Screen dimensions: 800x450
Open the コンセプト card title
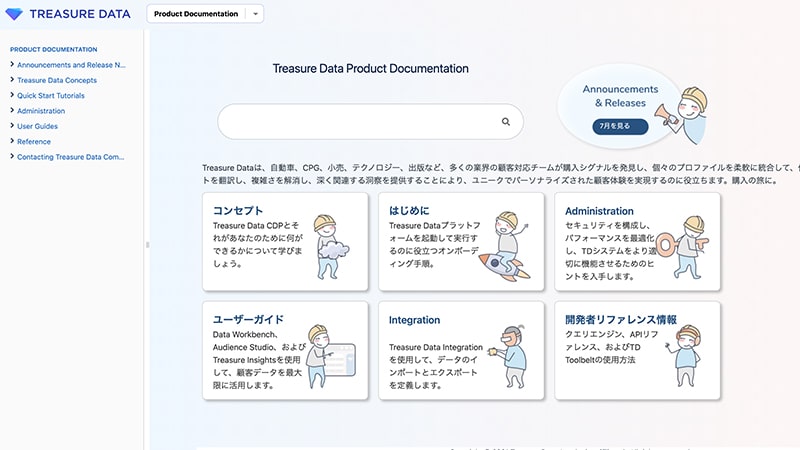point(238,210)
